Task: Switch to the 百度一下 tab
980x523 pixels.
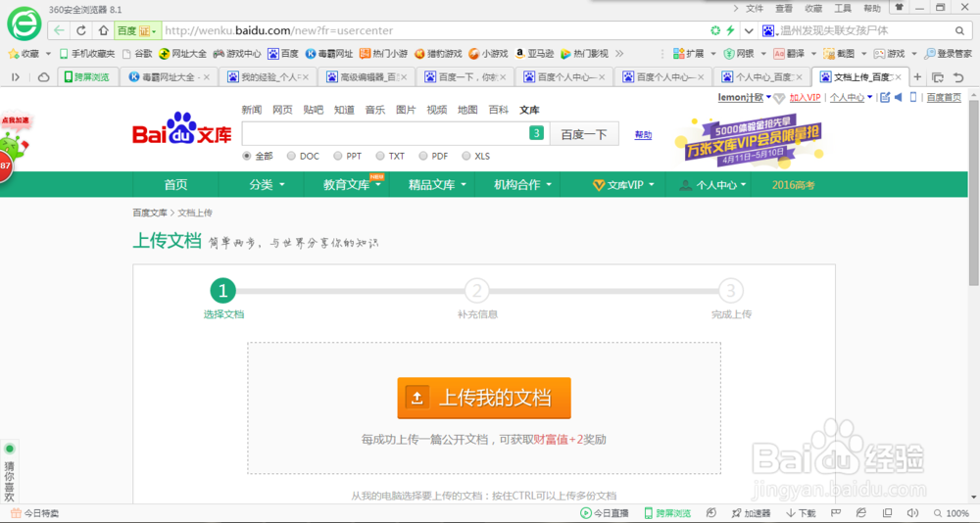Action: (465, 76)
